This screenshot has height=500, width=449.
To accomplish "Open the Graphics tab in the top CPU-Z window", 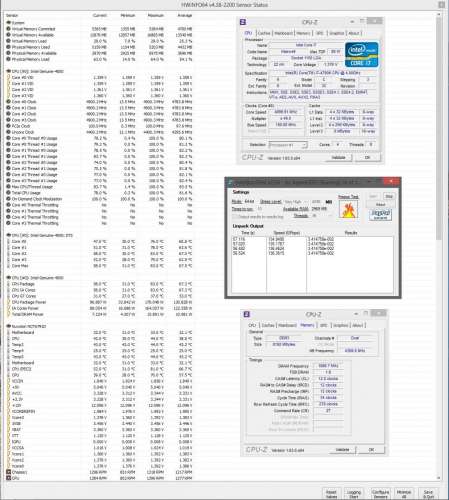I will (336, 33).
